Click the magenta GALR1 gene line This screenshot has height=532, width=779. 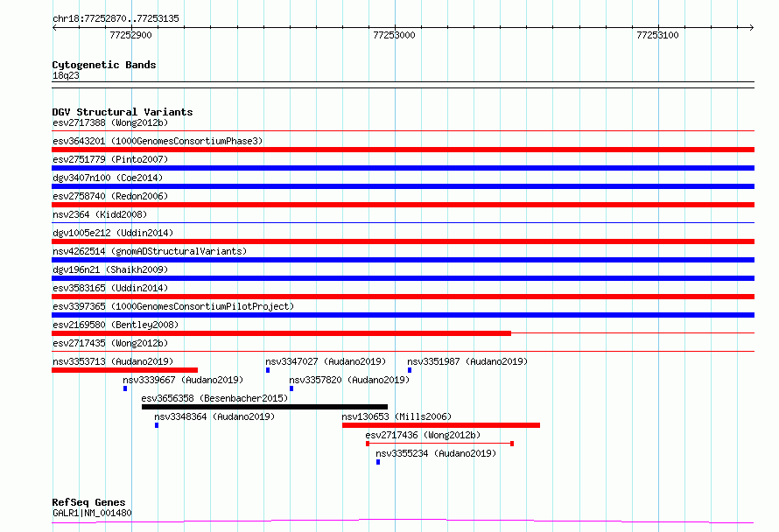click(x=403, y=521)
